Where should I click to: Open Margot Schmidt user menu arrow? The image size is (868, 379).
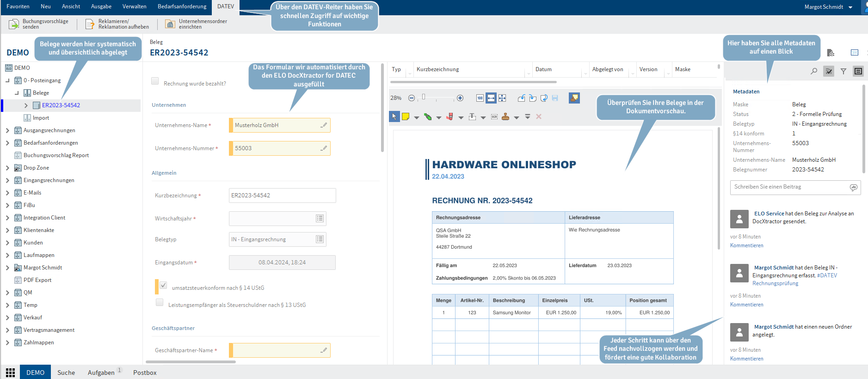coord(850,7)
